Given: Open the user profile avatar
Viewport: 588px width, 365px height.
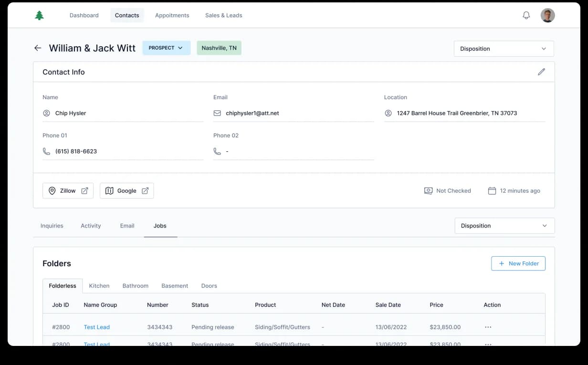Looking at the screenshot, I should 547,15.
